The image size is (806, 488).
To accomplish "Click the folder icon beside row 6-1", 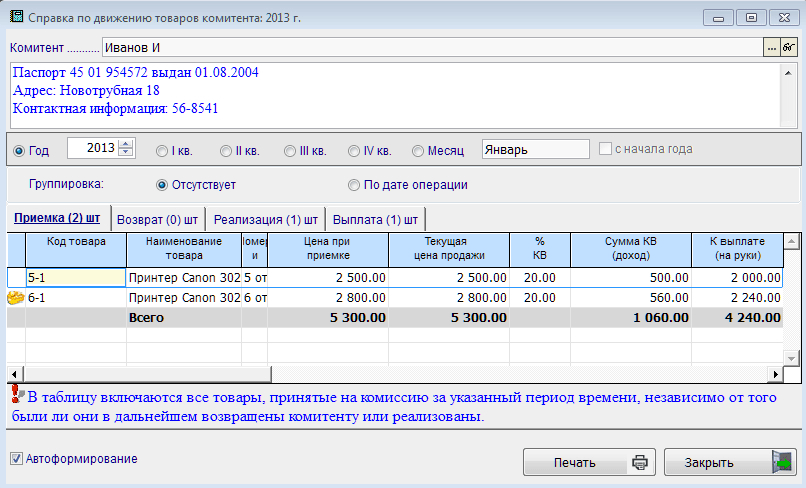I will pyautogui.click(x=16, y=298).
